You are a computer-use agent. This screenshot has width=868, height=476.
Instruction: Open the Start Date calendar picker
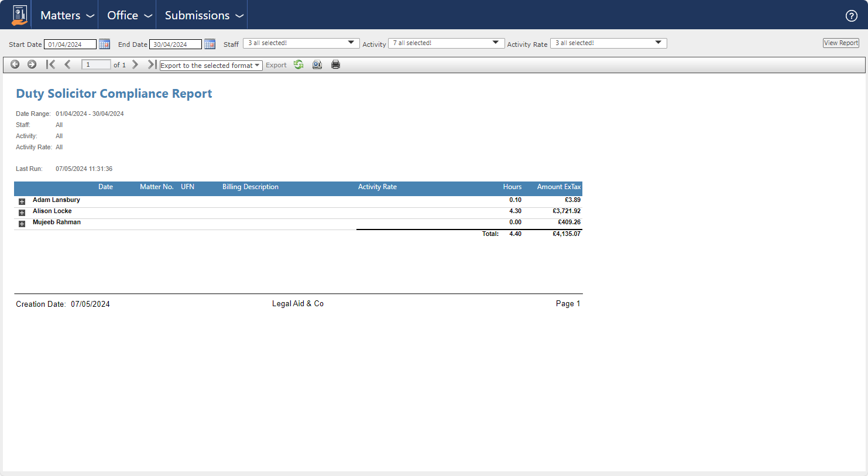104,44
